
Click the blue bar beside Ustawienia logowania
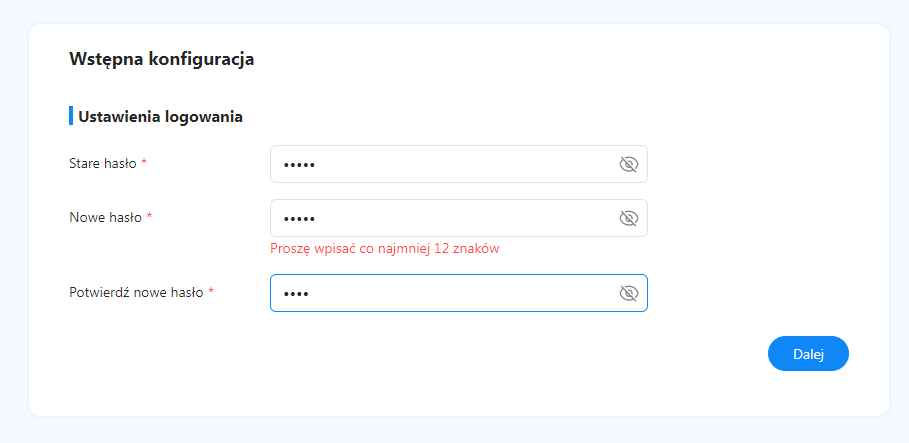[71, 116]
